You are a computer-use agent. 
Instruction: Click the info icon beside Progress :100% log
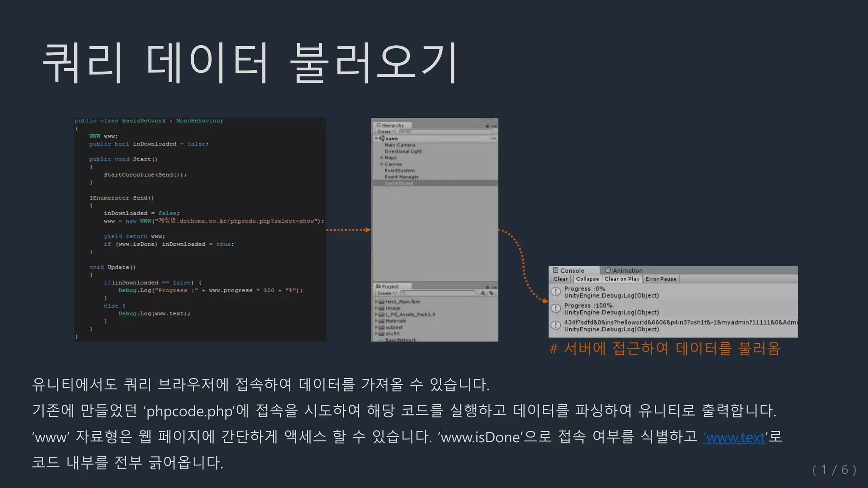coord(555,308)
